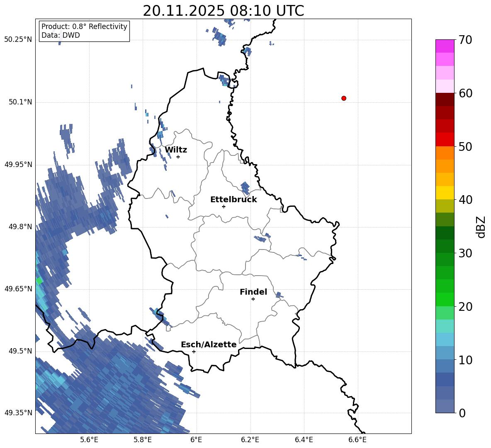This screenshot has height=448, width=491.
Task: Click the Wiltz city label
Action: click(x=176, y=150)
